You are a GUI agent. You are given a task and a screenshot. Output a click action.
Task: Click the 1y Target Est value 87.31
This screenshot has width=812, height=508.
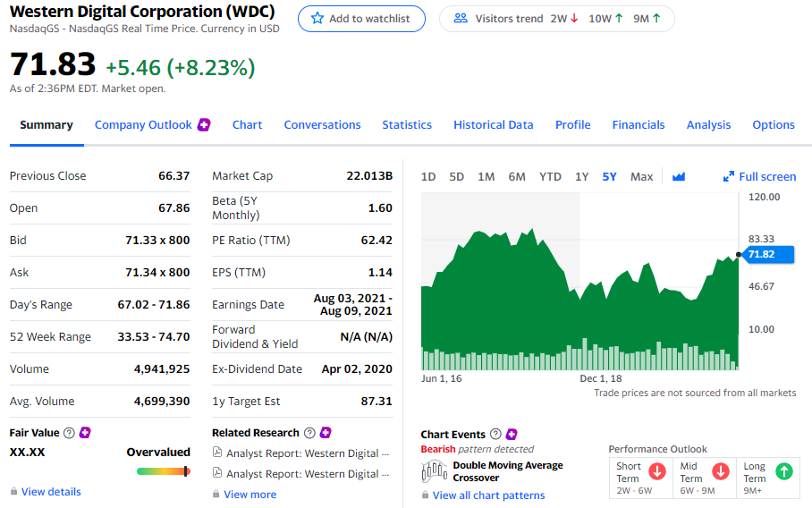coord(376,402)
